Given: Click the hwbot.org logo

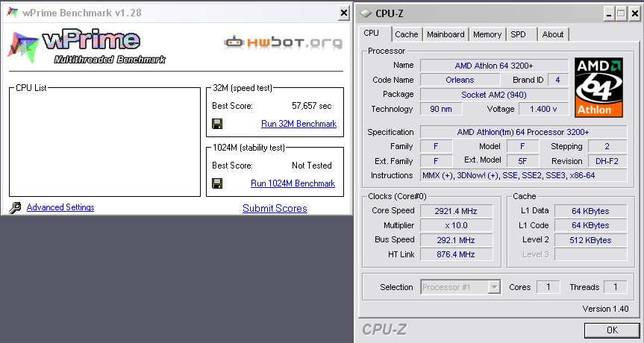Looking at the screenshot, I should pyautogui.click(x=283, y=43).
